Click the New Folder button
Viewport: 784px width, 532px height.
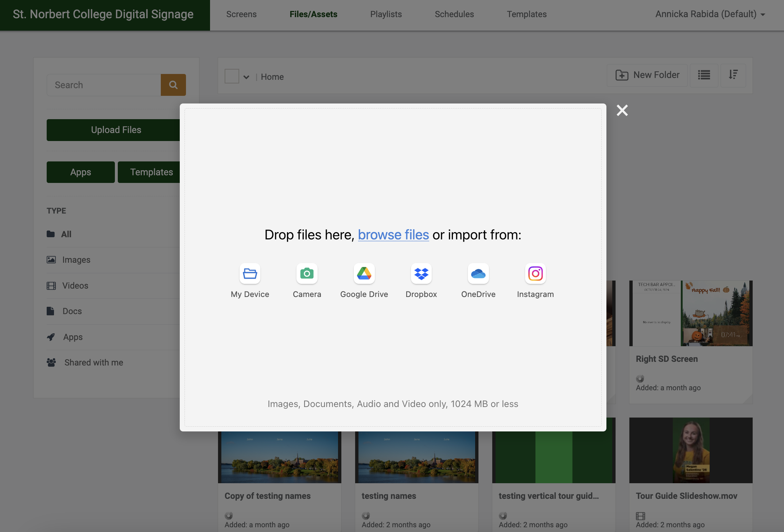(x=647, y=75)
